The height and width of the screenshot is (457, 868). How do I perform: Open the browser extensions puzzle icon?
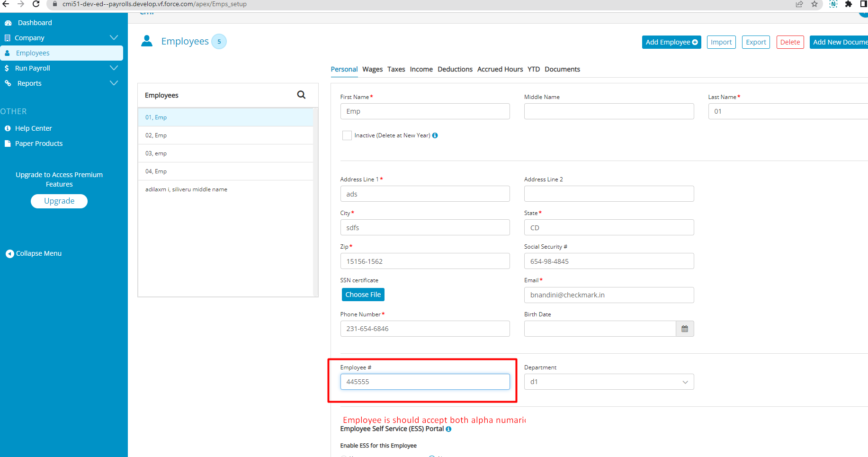click(849, 4)
